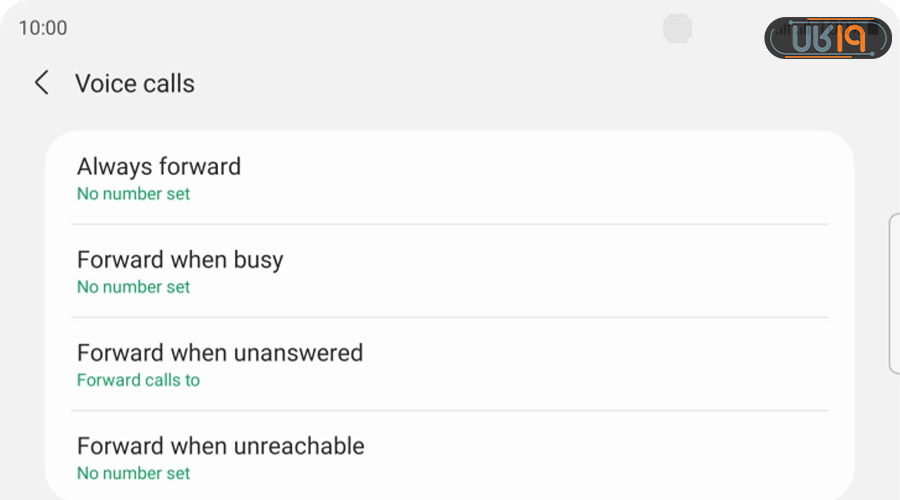The image size is (900, 500).
Task: Tap the green "Forward calls to" text
Action: [138, 380]
